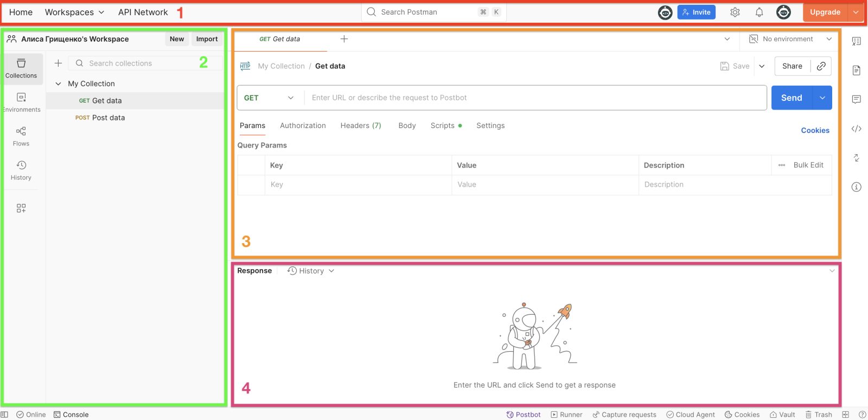This screenshot has height=420, width=868.
Task: Click Bulk Edit in params table
Action: [x=808, y=165]
